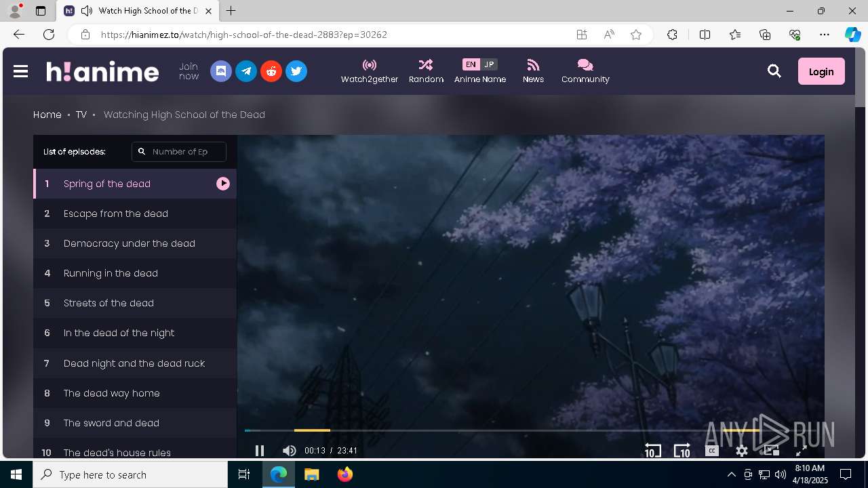Open the Twitter page icon
Image resolution: width=868 pixels, height=488 pixels.
pyautogui.click(x=296, y=71)
